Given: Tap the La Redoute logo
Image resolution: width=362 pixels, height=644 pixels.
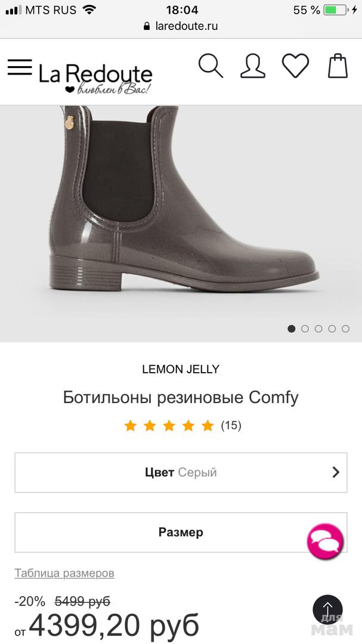Looking at the screenshot, I should pos(95,76).
